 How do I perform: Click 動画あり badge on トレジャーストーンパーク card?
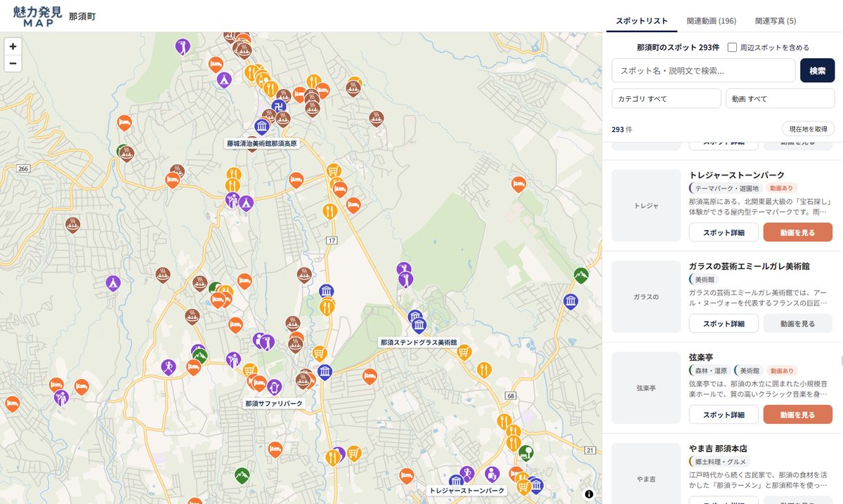(782, 189)
